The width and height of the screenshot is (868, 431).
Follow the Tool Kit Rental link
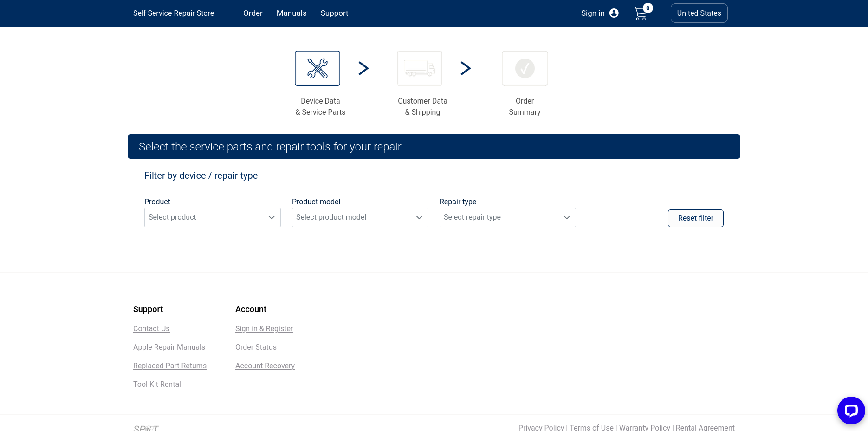click(157, 384)
